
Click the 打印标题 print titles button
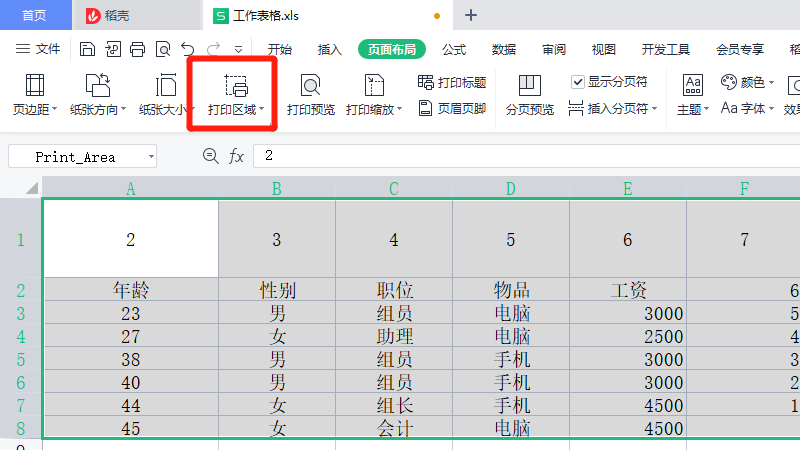[x=452, y=82]
